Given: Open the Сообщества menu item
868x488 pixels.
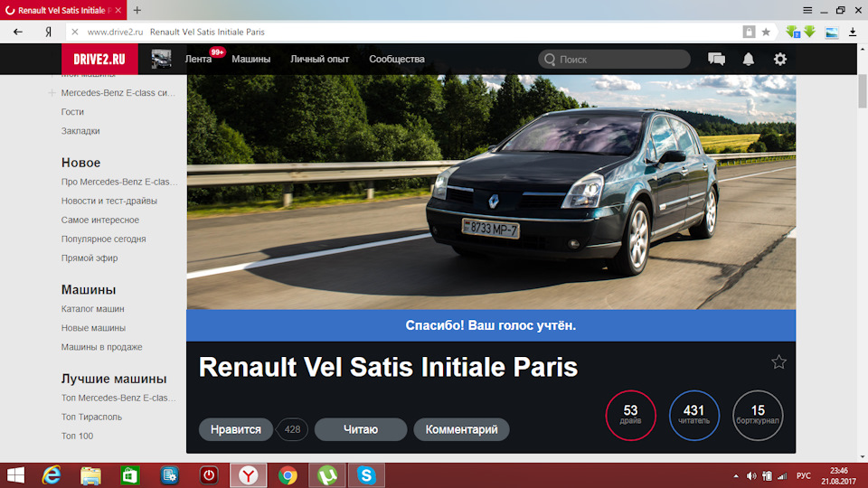Looking at the screenshot, I should pos(397,60).
